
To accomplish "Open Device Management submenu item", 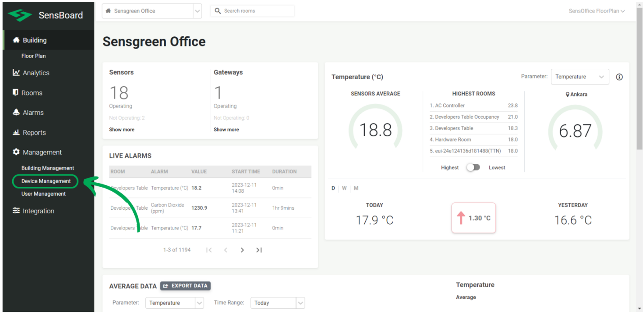I will tap(46, 181).
